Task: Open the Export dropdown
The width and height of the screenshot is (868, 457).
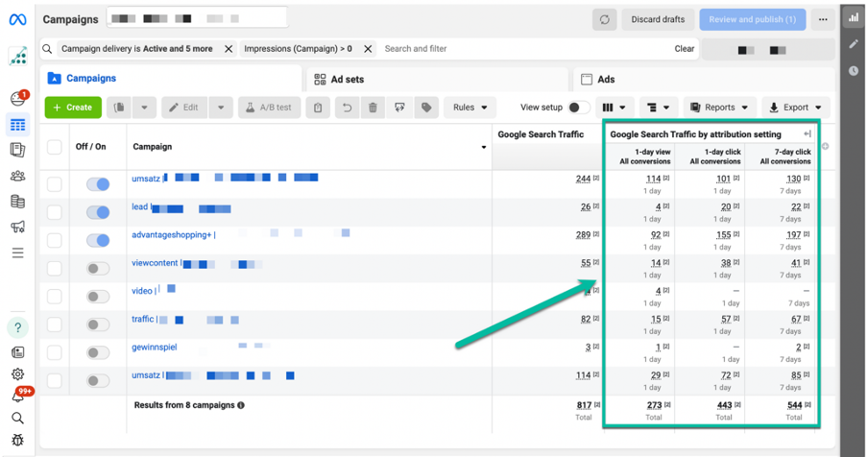Action: pos(795,108)
